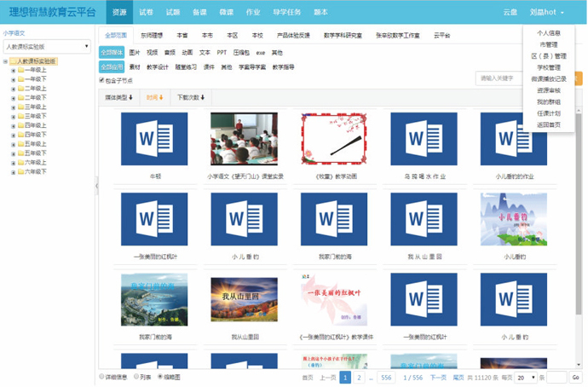Click the 三年级下 folder icon
The image size is (588, 387).
(21, 116)
